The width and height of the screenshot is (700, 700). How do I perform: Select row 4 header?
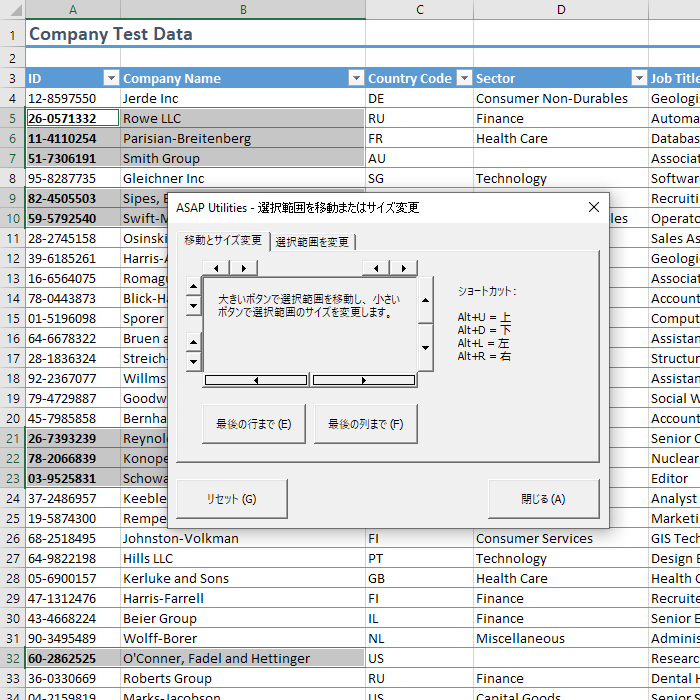point(12,98)
